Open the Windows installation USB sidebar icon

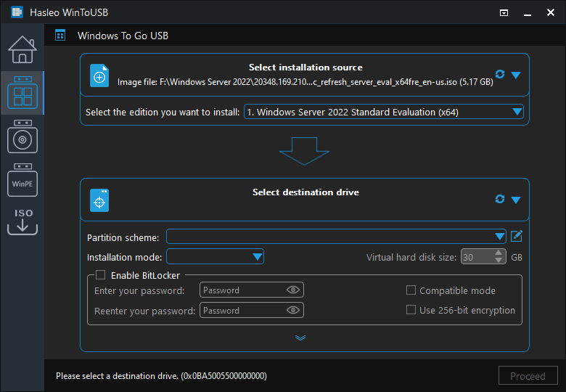click(x=22, y=136)
